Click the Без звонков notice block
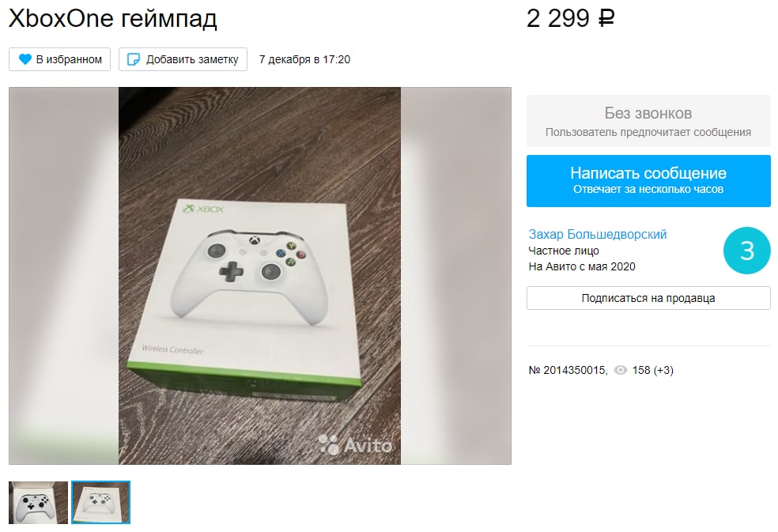This screenshot has width=778, height=532. click(x=648, y=121)
